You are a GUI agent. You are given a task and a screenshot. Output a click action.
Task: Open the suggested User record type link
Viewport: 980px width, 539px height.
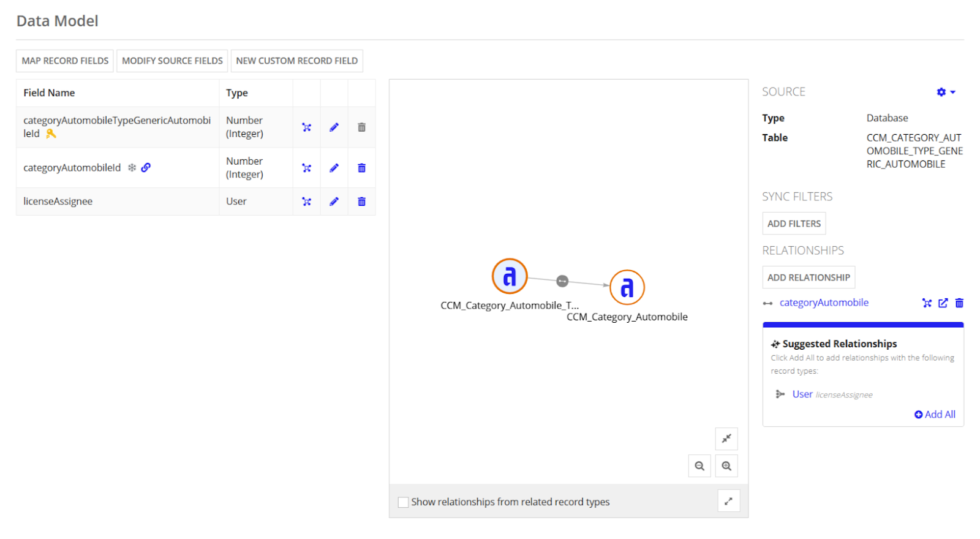(802, 394)
